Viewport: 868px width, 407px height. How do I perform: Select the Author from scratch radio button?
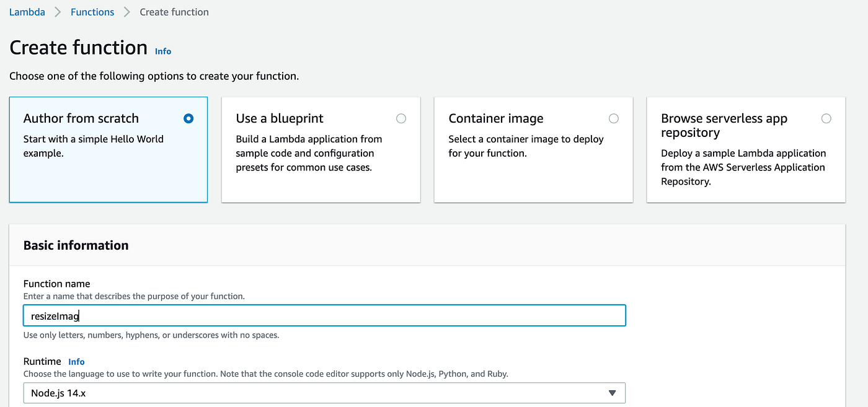pyautogui.click(x=188, y=118)
